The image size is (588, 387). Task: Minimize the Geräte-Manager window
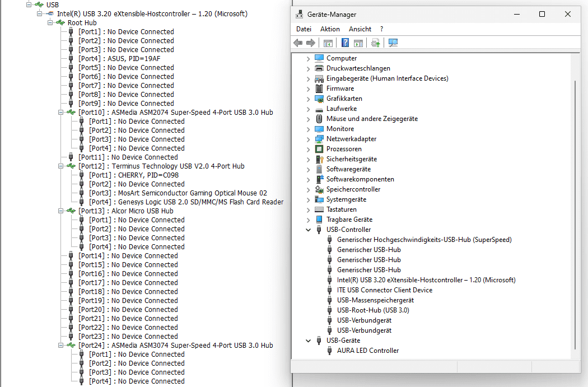pyautogui.click(x=517, y=14)
